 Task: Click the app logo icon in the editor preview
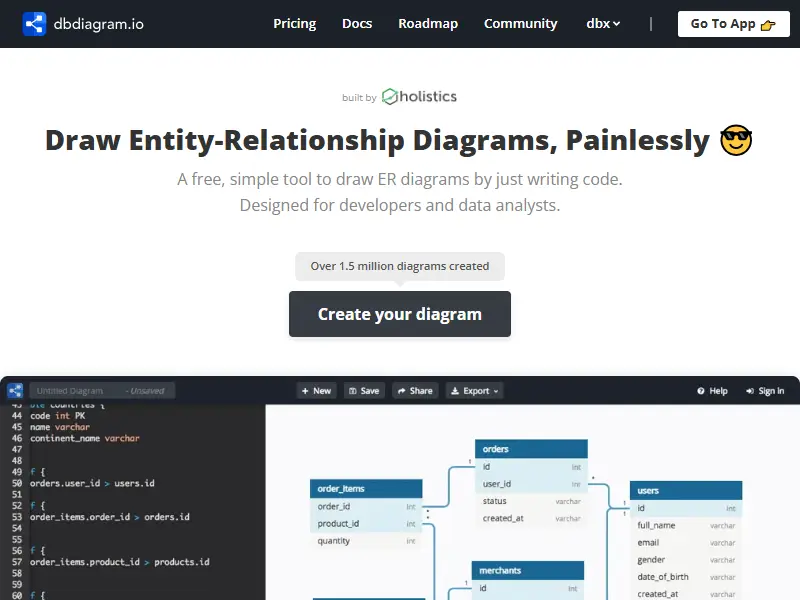click(x=15, y=391)
